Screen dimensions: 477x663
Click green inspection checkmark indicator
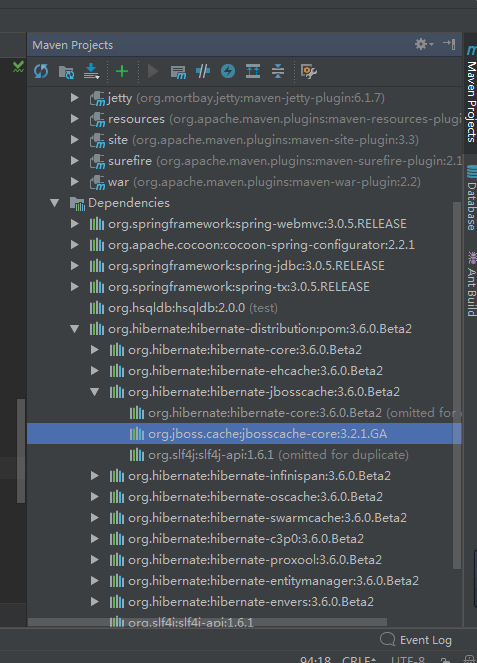tap(18, 67)
